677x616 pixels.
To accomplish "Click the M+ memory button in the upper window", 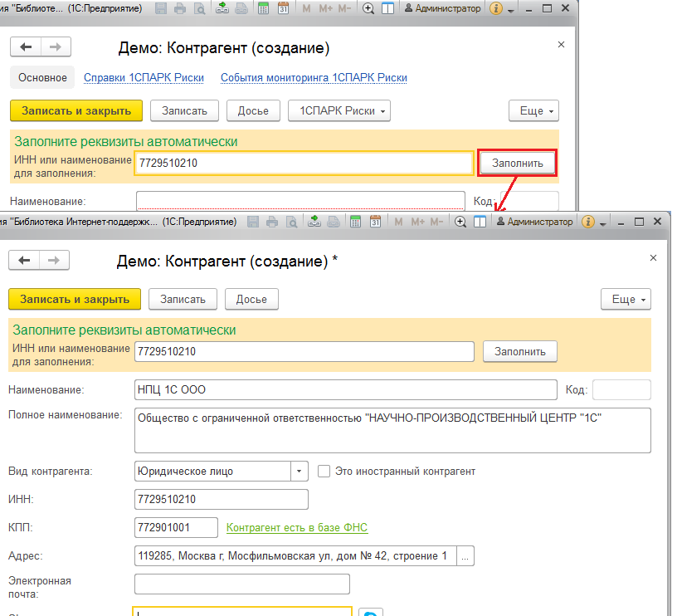I will tap(324, 8).
